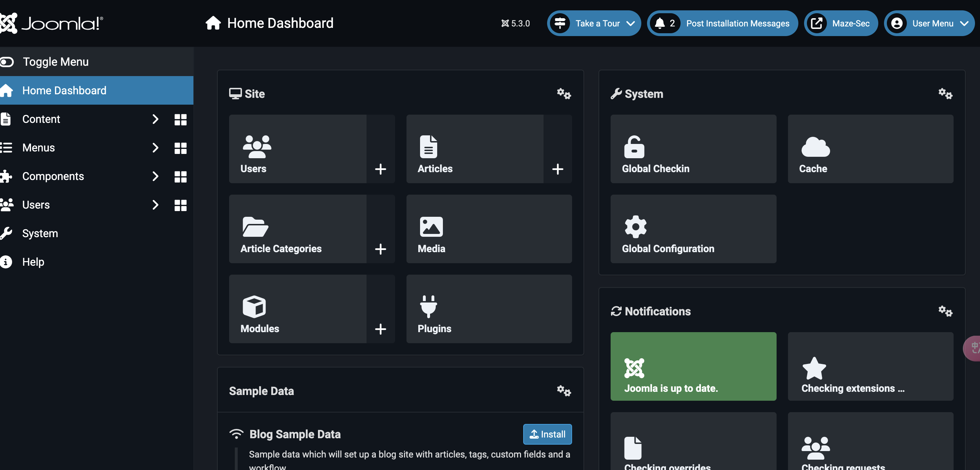980x470 pixels.
Task: Click the Blog Sample Data heading
Action: (x=295, y=434)
